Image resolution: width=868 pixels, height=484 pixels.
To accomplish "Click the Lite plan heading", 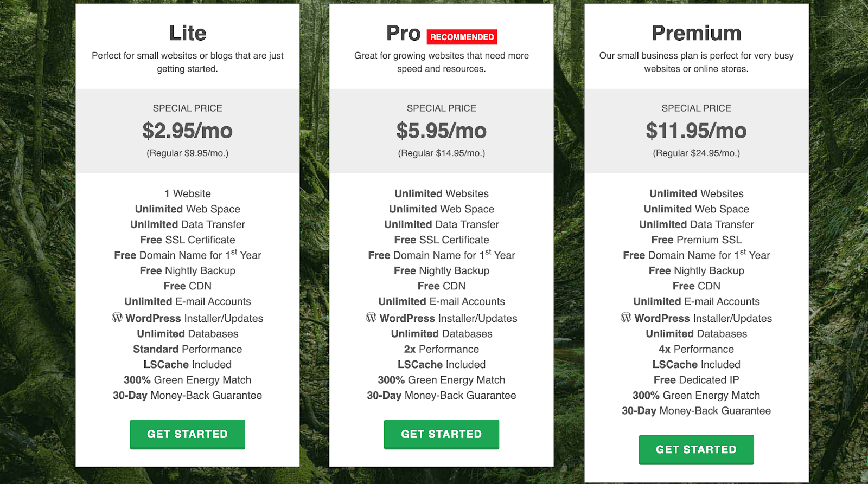I will 188,33.
